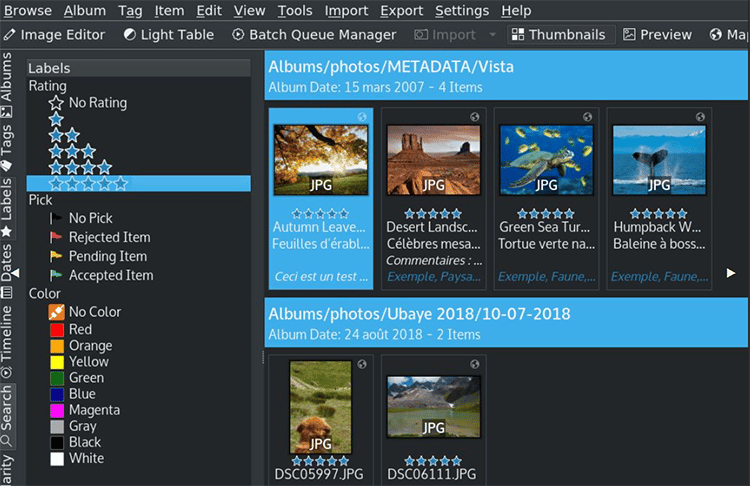This screenshot has width=750, height=486.
Task: Open the Item menu
Action: 169,11
